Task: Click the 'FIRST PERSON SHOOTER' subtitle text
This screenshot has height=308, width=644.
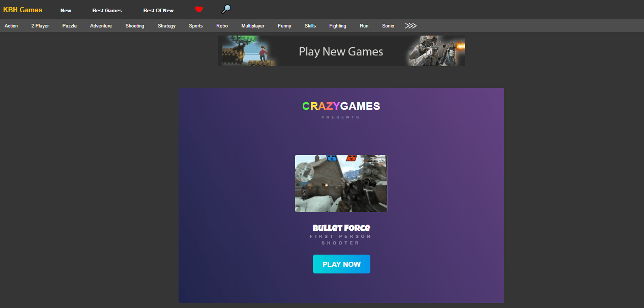Action: tap(341, 239)
